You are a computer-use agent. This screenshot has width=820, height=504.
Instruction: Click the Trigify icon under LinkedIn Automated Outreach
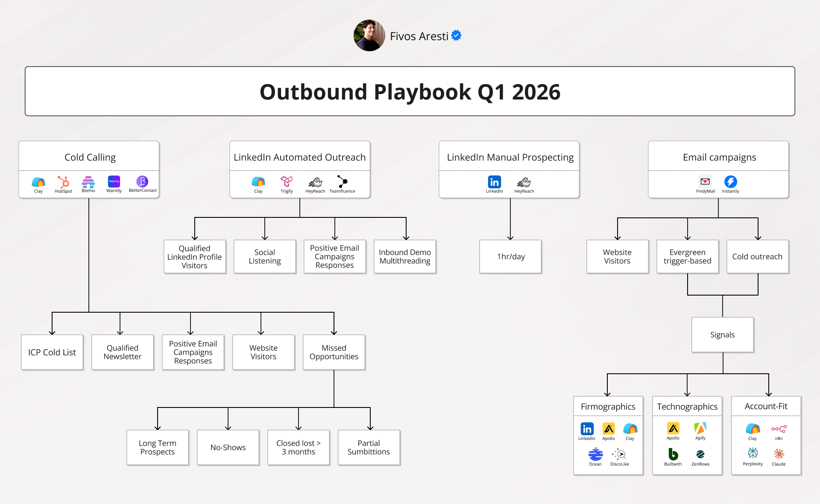287,182
